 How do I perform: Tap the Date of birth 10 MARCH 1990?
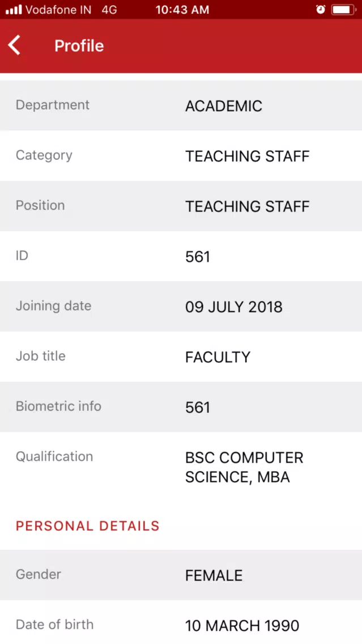[x=242, y=626]
